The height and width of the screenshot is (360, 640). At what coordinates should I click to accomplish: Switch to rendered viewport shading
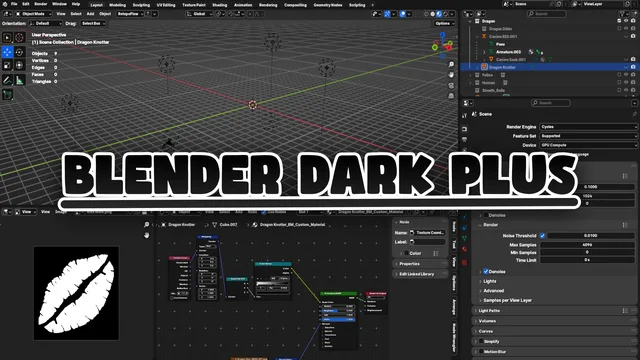pos(445,14)
